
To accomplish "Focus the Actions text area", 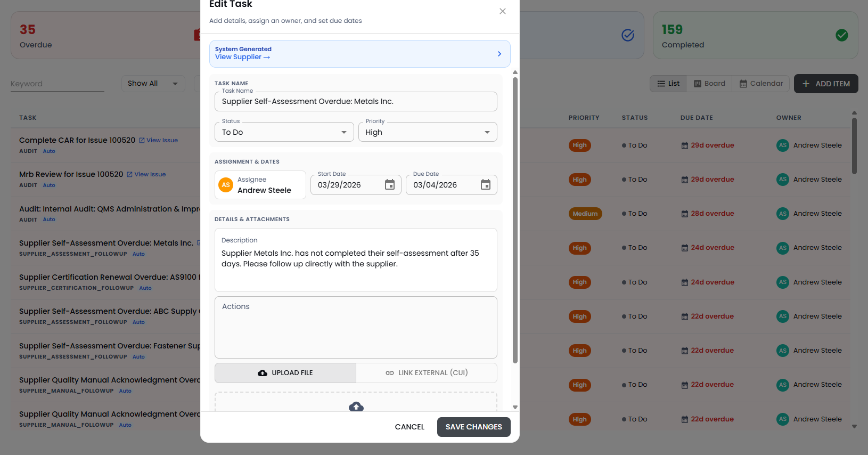I will [x=356, y=327].
